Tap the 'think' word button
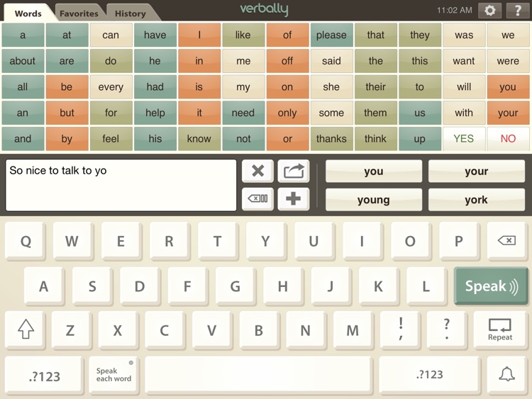This screenshot has width=532, height=399. (x=375, y=138)
